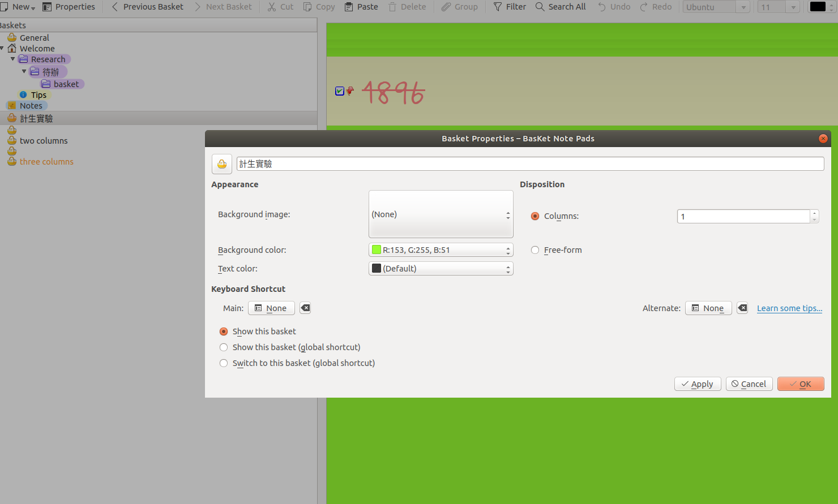Open the Learn some tips link
838x504 pixels.
(x=789, y=308)
